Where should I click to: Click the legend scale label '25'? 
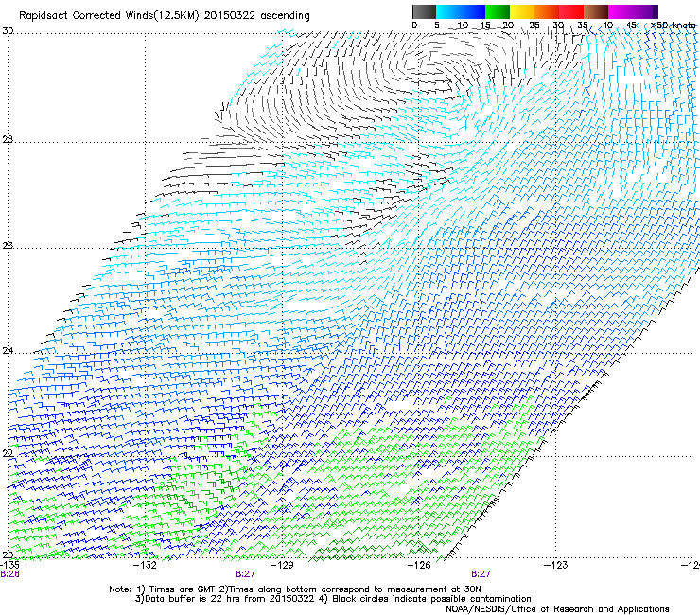534,26
